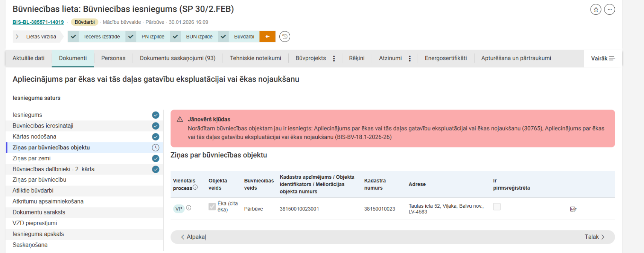Viewport: 644px width, 253px height.
Task: Click the Tālāk button
Action: point(594,237)
